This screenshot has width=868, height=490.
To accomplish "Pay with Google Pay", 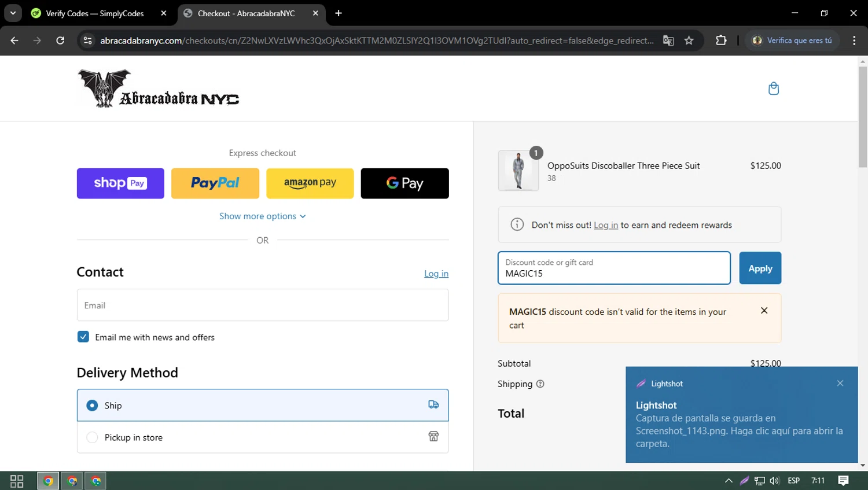I will tap(405, 183).
